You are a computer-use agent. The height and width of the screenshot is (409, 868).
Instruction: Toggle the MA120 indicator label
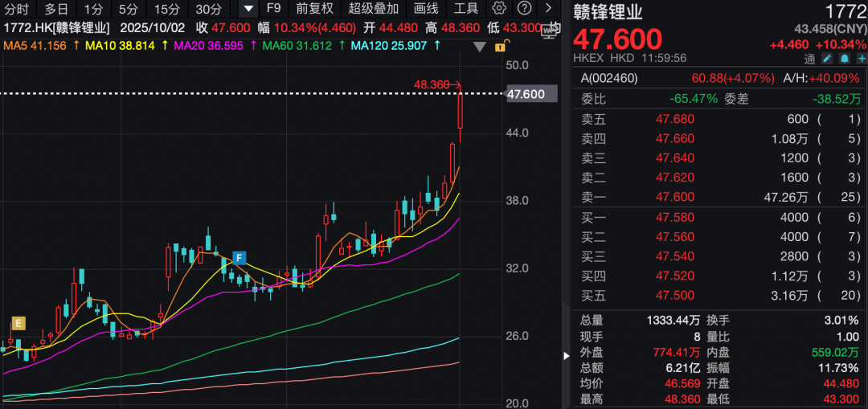[x=389, y=46]
